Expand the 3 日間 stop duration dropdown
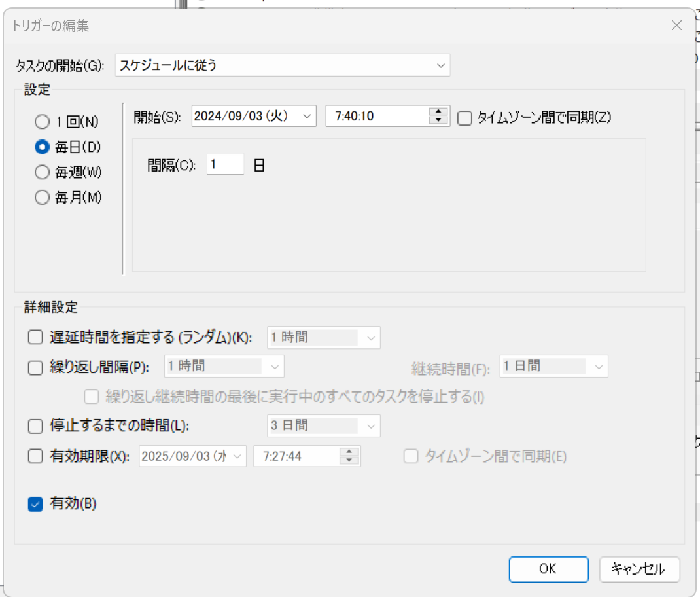The width and height of the screenshot is (700, 597). click(x=370, y=426)
